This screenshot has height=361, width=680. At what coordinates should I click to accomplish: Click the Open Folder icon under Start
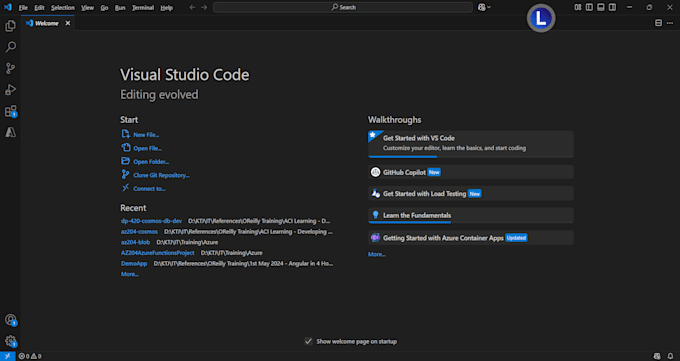[125, 161]
